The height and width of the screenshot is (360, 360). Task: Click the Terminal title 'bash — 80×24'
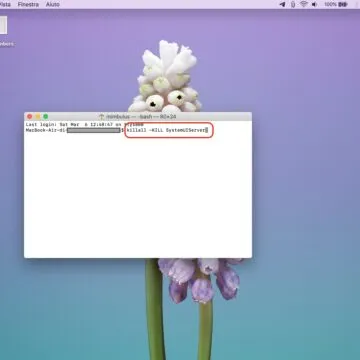(157, 117)
